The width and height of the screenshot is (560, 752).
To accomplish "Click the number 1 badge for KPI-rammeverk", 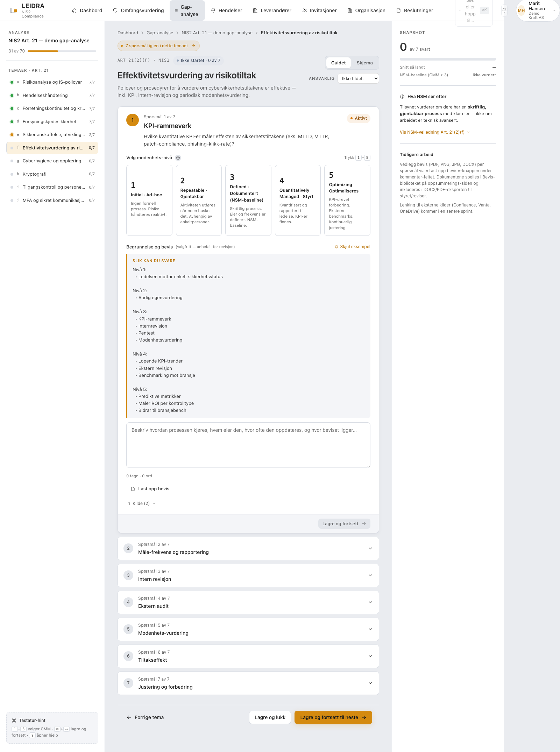I will click(133, 120).
